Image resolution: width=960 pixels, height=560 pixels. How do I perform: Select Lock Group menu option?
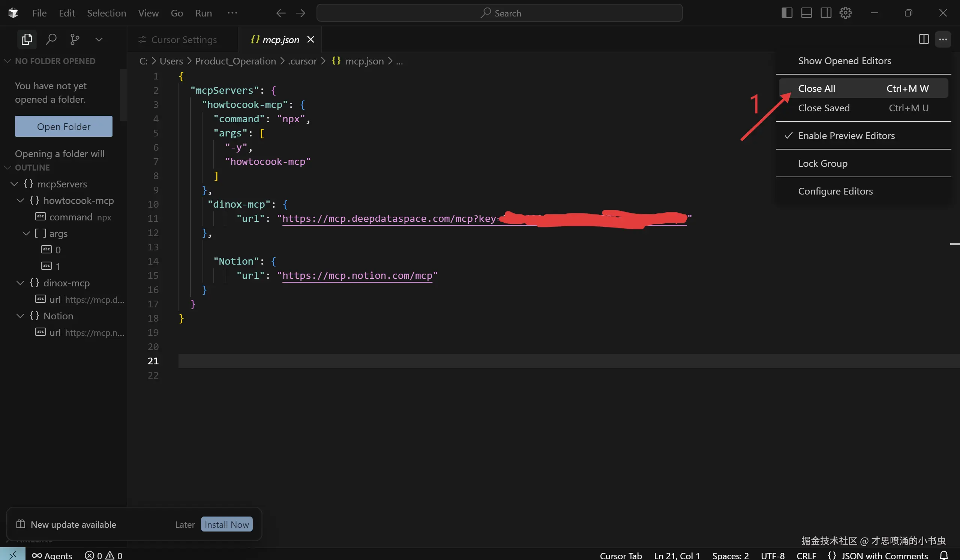point(822,164)
